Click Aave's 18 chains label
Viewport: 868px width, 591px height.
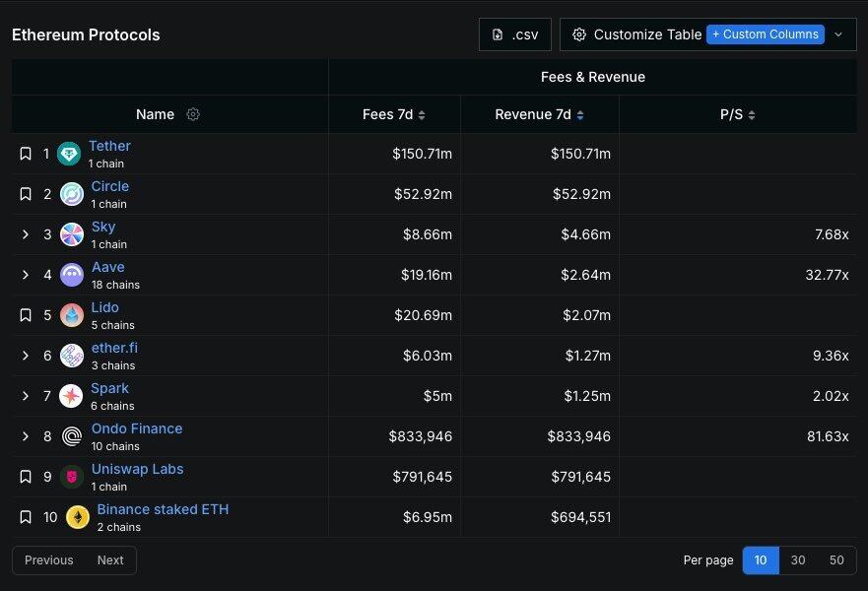[x=115, y=285]
